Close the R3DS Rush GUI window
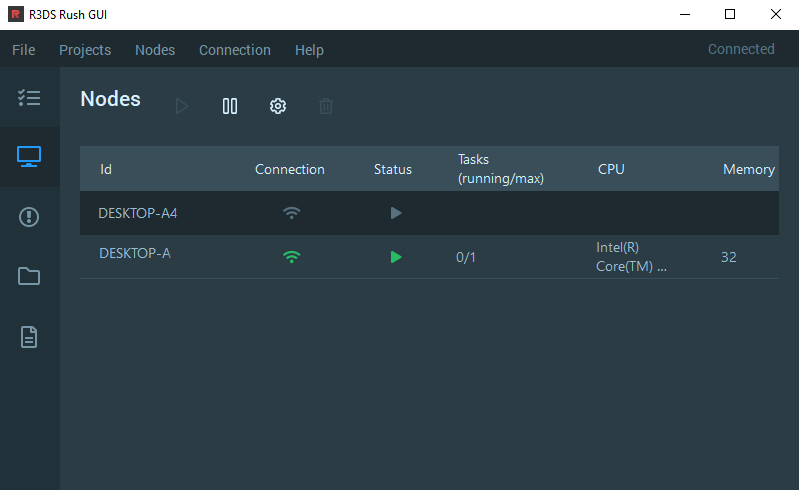Viewport: 799px width, 490px height. pyautogui.click(x=776, y=14)
